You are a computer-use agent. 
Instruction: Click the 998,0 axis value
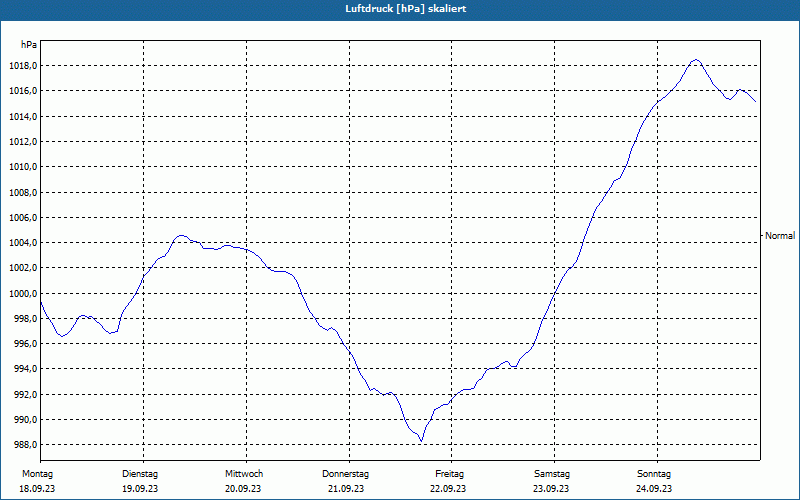(25, 318)
